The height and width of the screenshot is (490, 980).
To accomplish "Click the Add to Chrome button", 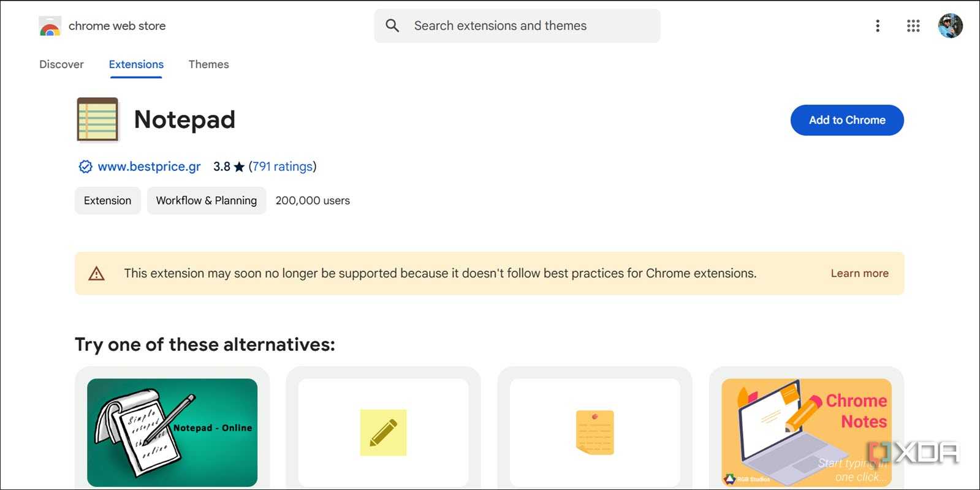I will pos(847,120).
